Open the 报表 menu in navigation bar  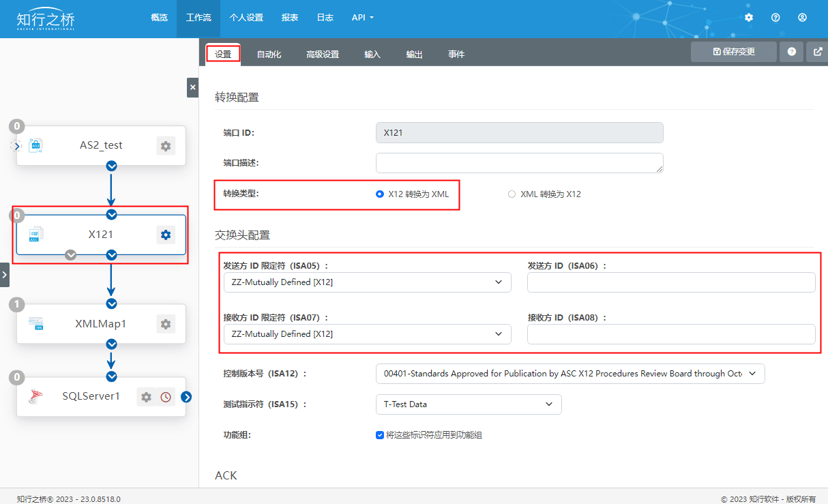point(290,18)
